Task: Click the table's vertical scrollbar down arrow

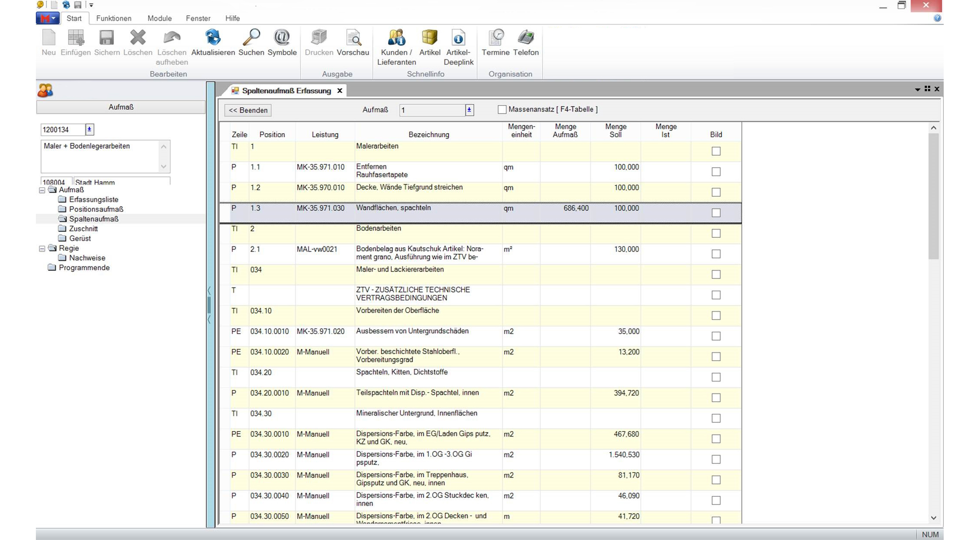Action: 933,518
